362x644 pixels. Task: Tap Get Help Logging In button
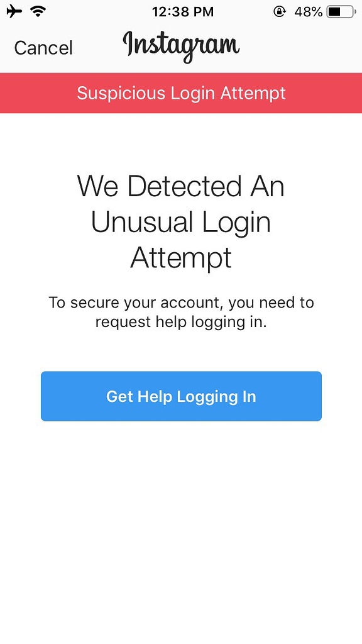181,396
